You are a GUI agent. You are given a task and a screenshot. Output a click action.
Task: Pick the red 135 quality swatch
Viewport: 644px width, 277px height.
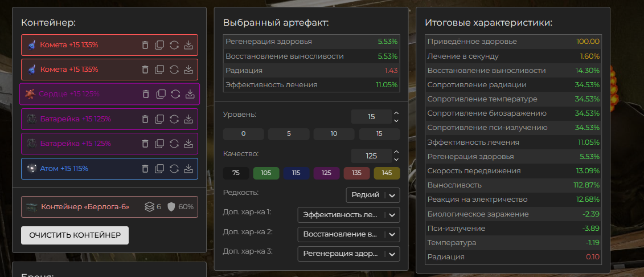click(x=356, y=173)
